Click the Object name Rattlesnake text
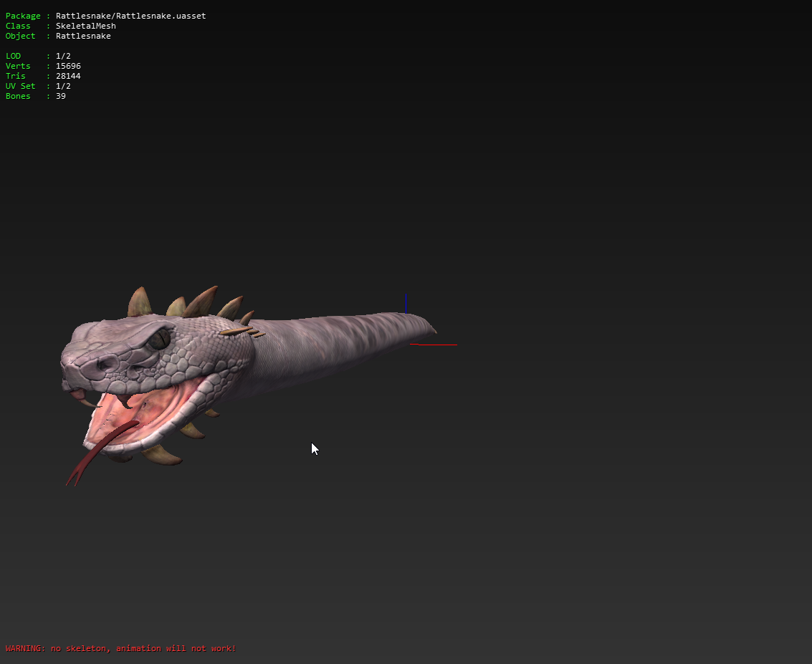This screenshot has width=812, height=664. click(x=83, y=36)
